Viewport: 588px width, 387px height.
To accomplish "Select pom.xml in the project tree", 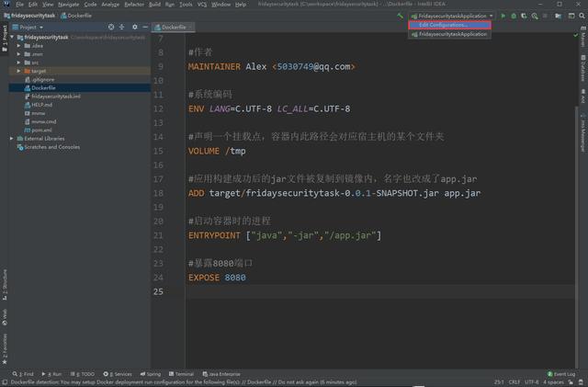I will [41, 130].
